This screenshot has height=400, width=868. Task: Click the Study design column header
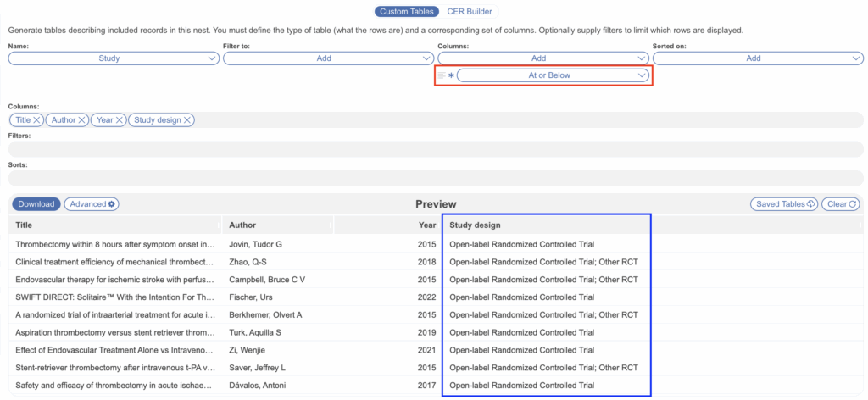pos(475,225)
